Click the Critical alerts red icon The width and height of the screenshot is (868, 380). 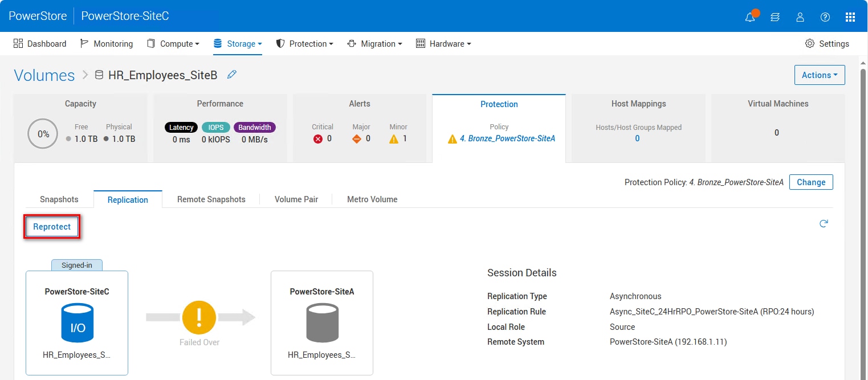coord(318,139)
